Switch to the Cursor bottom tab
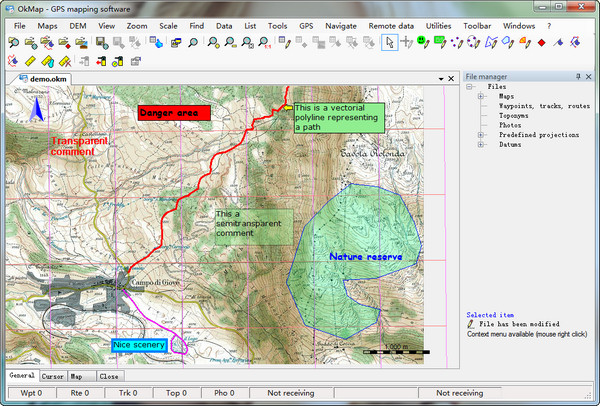 point(52,376)
